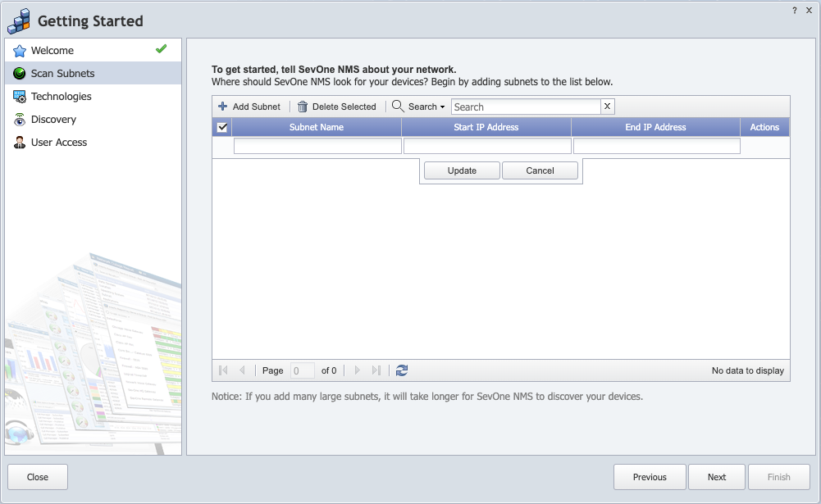Close the Getting Started dialog with X
Viewport: 821px width, 504px height.
(809, 11)
